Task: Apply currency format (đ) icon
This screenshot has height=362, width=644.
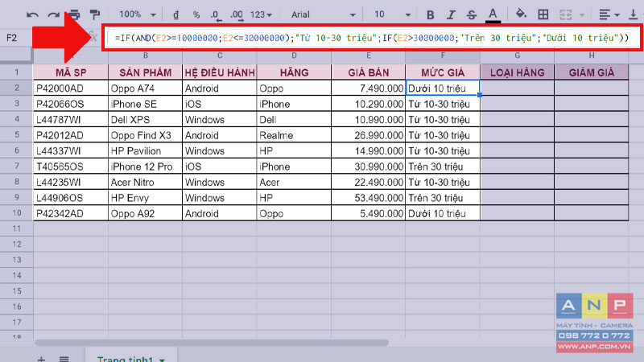Action: [x=175, y=14]
